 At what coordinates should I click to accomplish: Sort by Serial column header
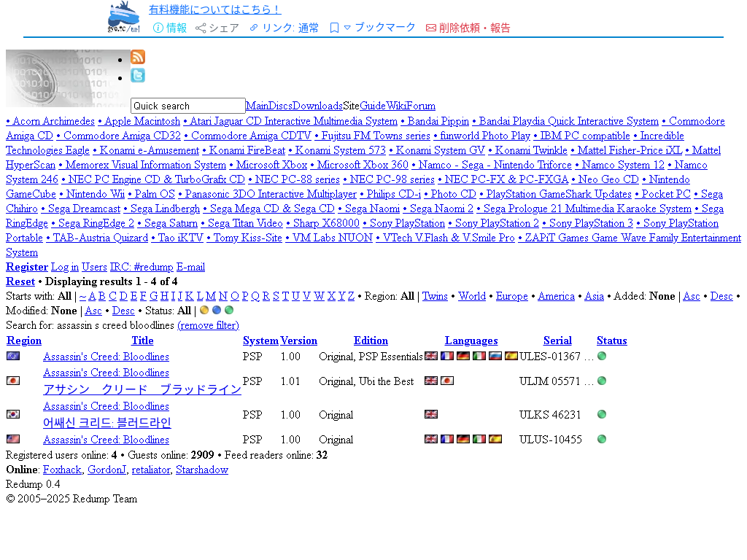point(557,341)
